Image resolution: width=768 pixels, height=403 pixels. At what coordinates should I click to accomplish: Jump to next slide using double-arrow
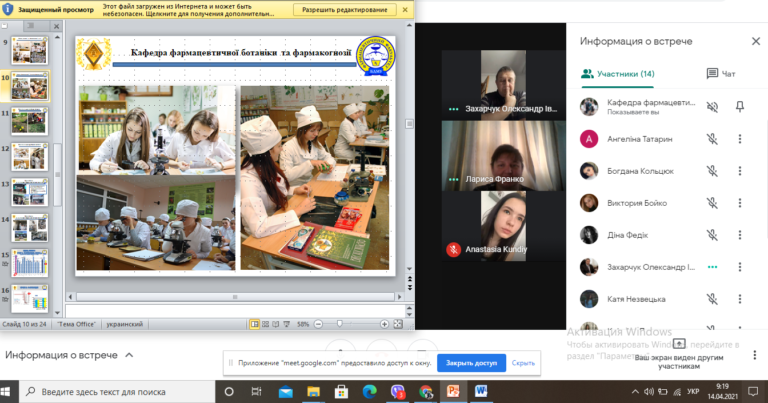coord(409,287)
